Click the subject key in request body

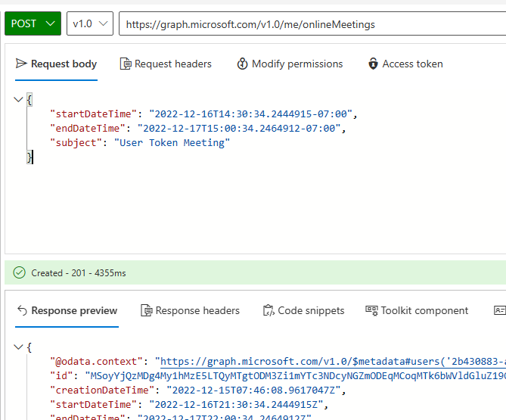pyautogui.click(x=76, y=142)
